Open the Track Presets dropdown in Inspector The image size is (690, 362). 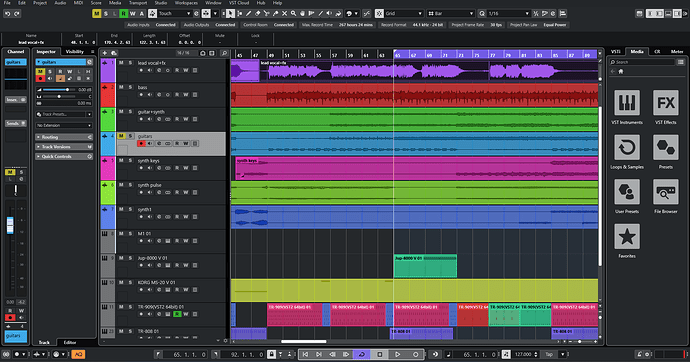pos(64,114)
